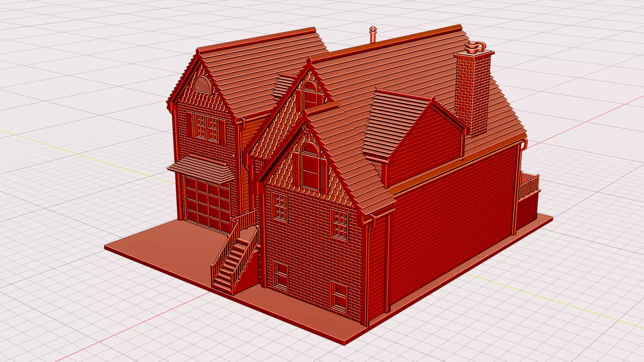Select the small vent pipe on roof ridge

(373, 34)
